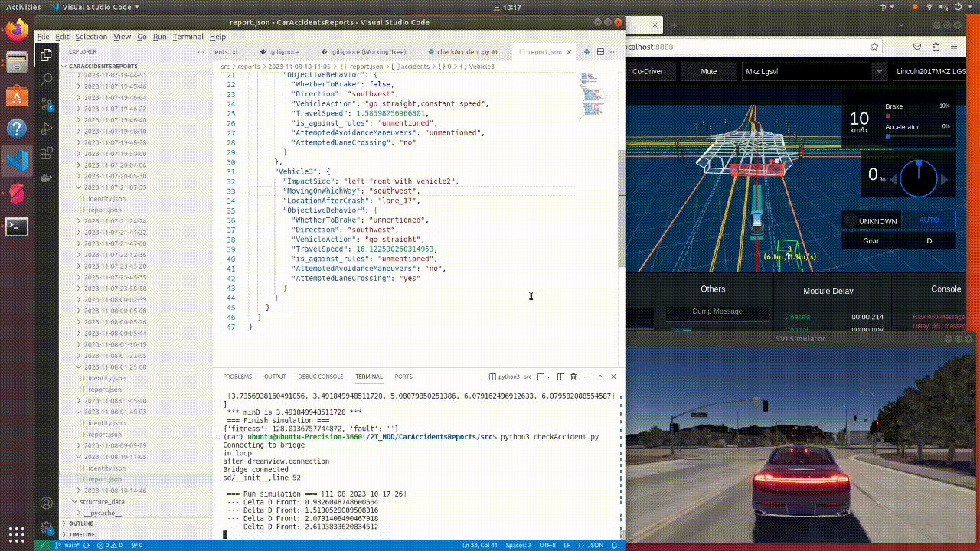This screenshot has height=551, width=980.
Task: Toggle the AUTO driving mode indicator
Action: [x=929, y=220]
